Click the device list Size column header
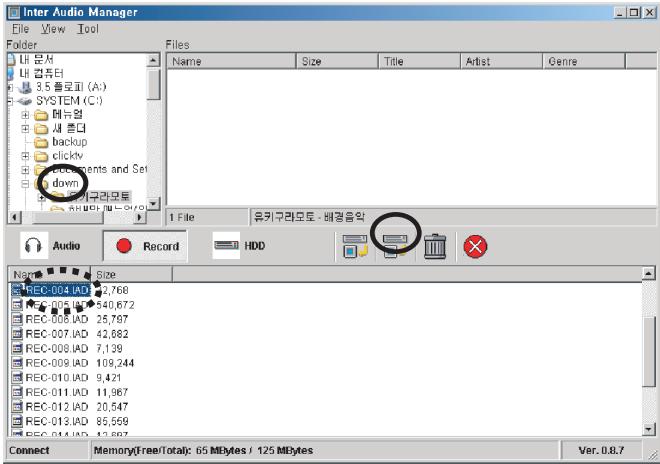This screenshot has height=464, width=660. pos(131,275)
